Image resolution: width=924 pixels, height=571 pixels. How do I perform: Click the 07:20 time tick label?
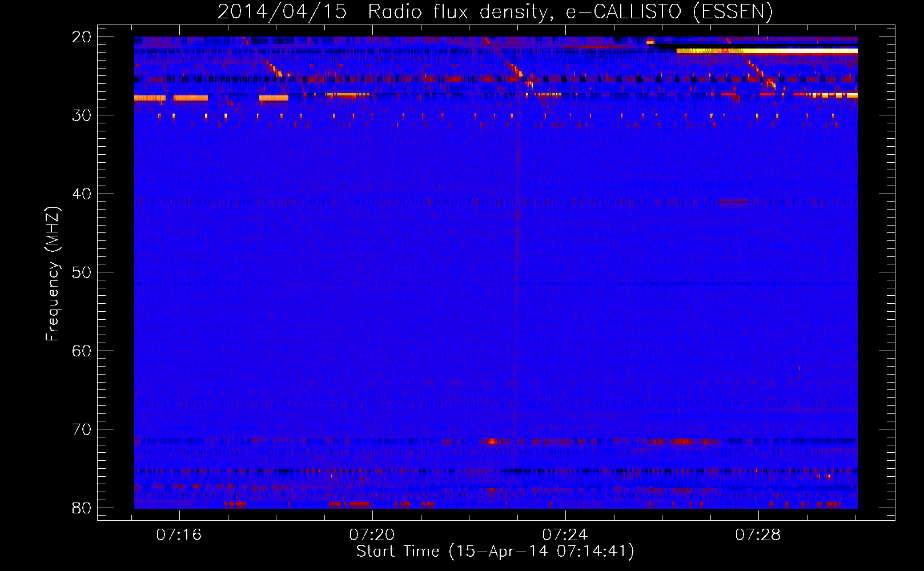point(372,535)
